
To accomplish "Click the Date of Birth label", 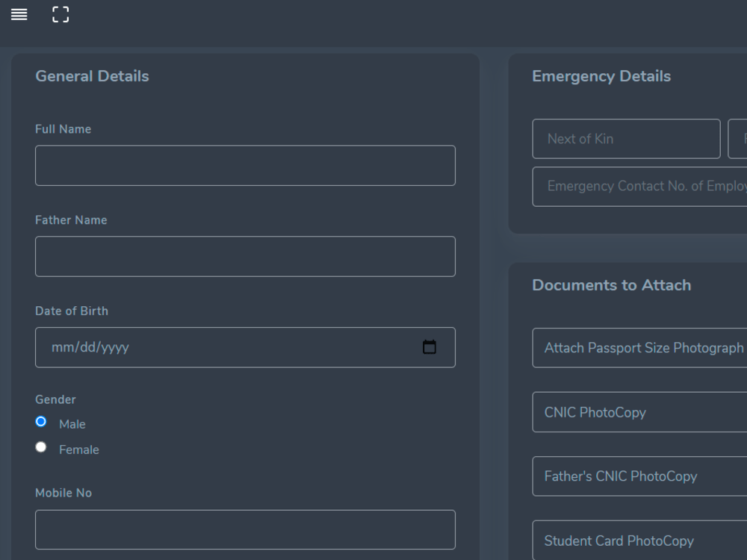I will 72,311.
